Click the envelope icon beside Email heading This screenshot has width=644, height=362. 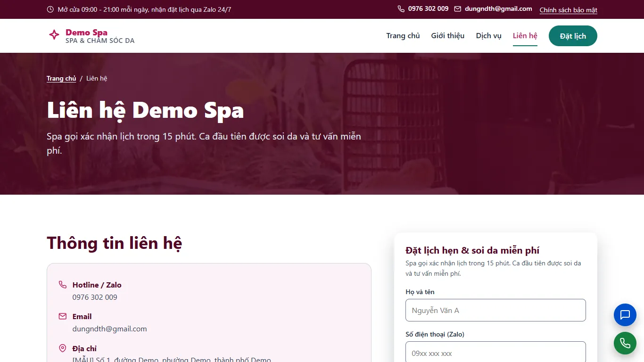63,316
